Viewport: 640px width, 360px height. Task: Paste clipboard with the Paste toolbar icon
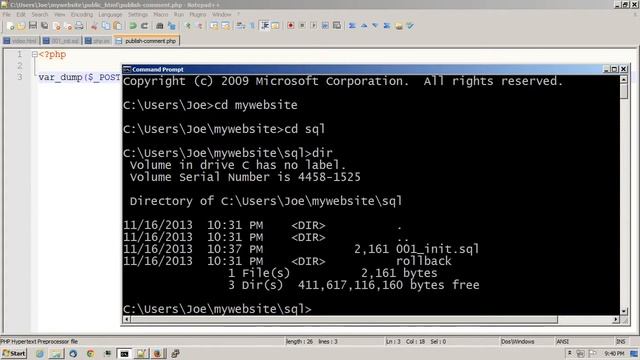tap(118, 26)
